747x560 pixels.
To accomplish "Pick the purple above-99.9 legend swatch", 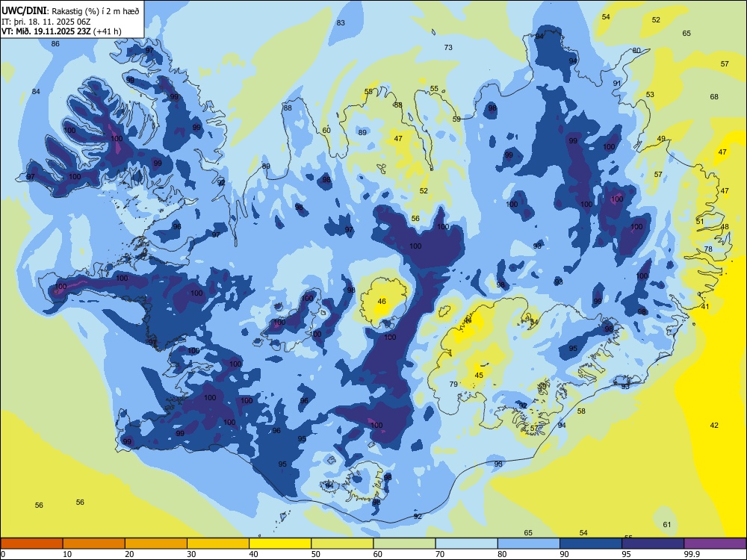I will 715,544.
